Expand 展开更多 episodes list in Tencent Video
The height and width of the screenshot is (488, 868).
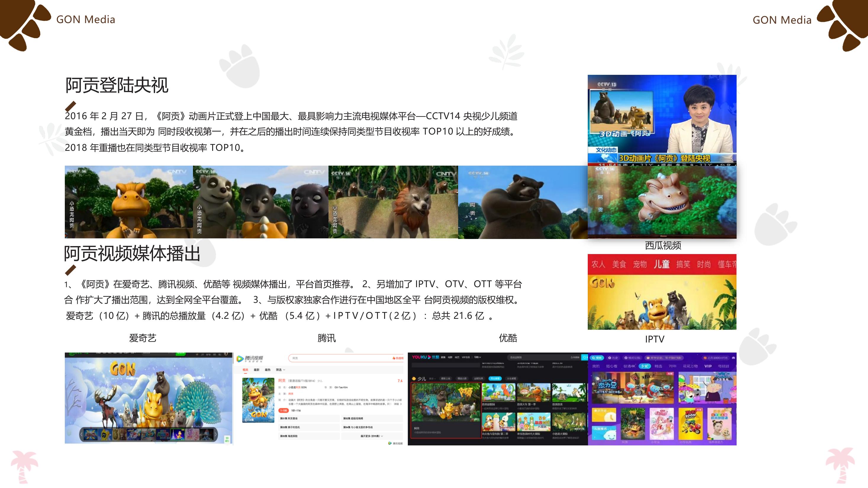pos(372,436)
